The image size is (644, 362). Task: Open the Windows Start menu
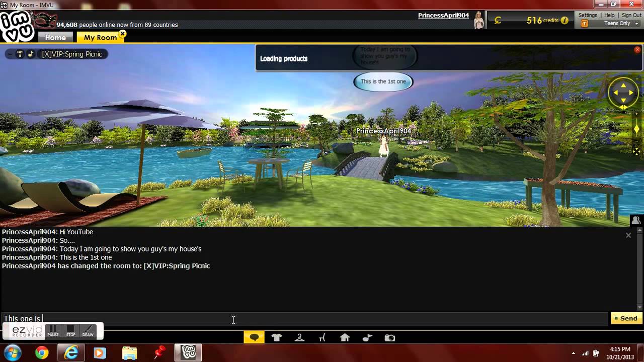click(12, 352)
